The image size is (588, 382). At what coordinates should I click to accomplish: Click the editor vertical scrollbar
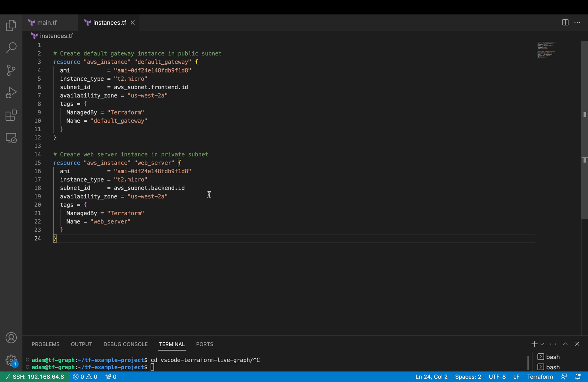coord(584,130)
